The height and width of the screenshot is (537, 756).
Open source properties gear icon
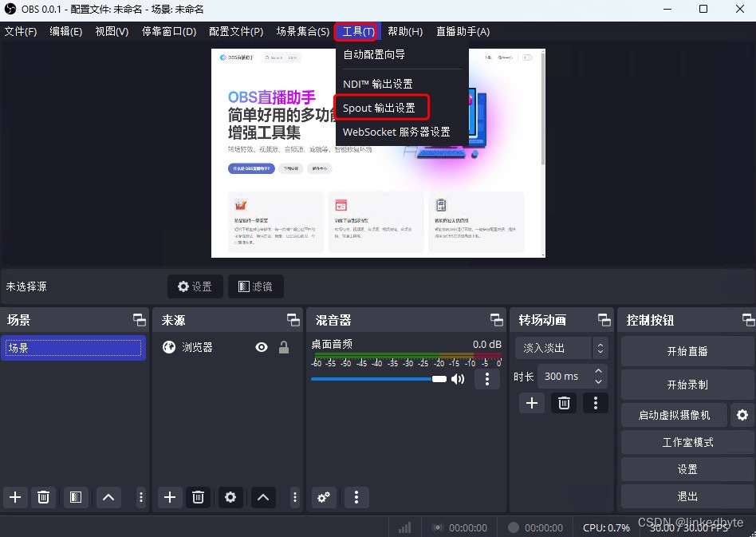click(230, 497)
